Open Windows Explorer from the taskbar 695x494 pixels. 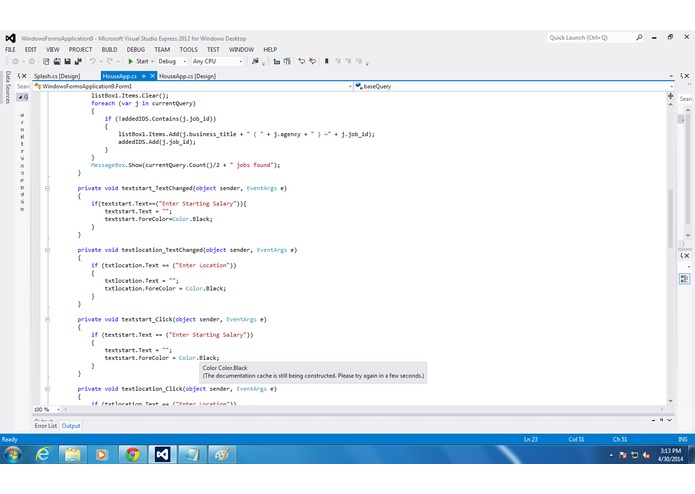[73, 455]
